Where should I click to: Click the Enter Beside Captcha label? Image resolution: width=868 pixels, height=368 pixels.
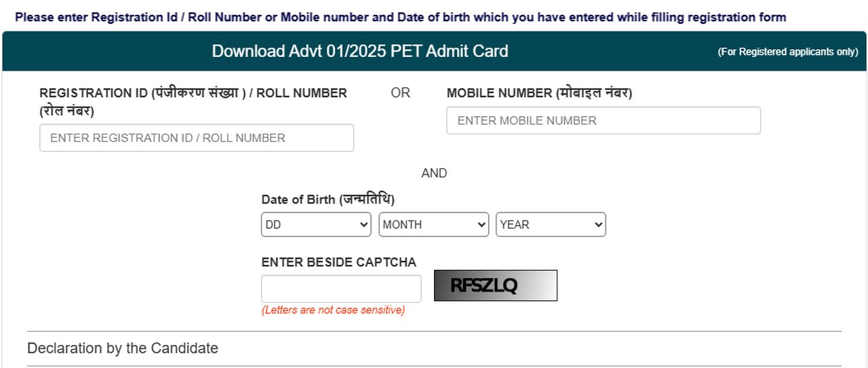pos(338,262)
